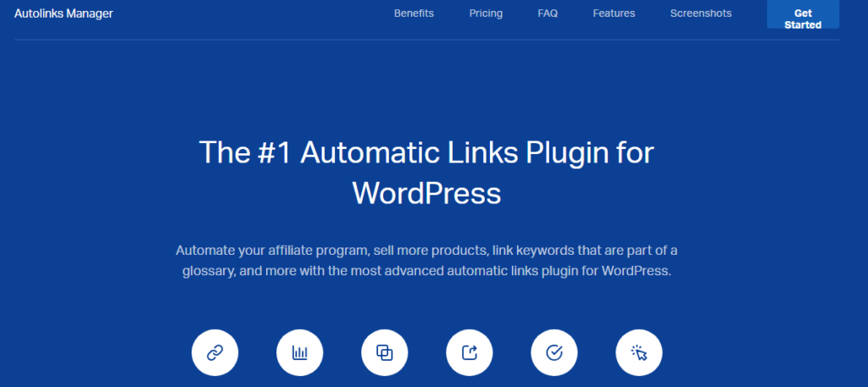Click the Get Started button
This screenshot has width=868, height=387.
coord(803,14)
